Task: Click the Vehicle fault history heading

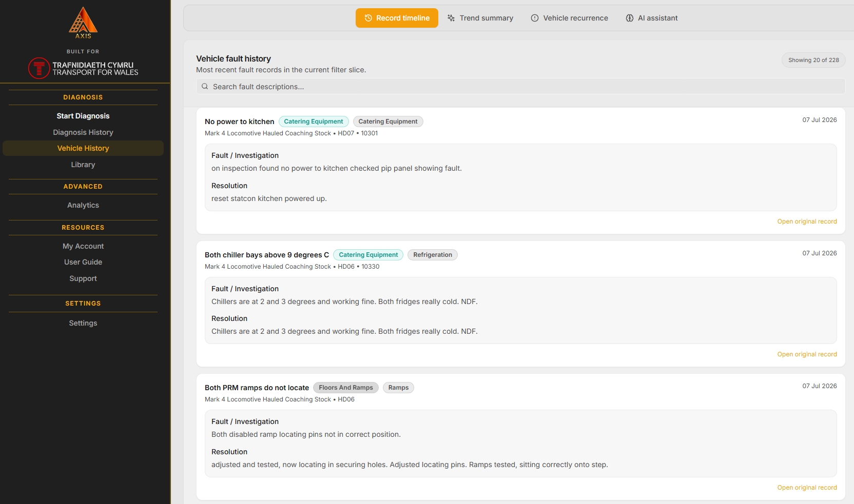Action: tap(234, 59)
